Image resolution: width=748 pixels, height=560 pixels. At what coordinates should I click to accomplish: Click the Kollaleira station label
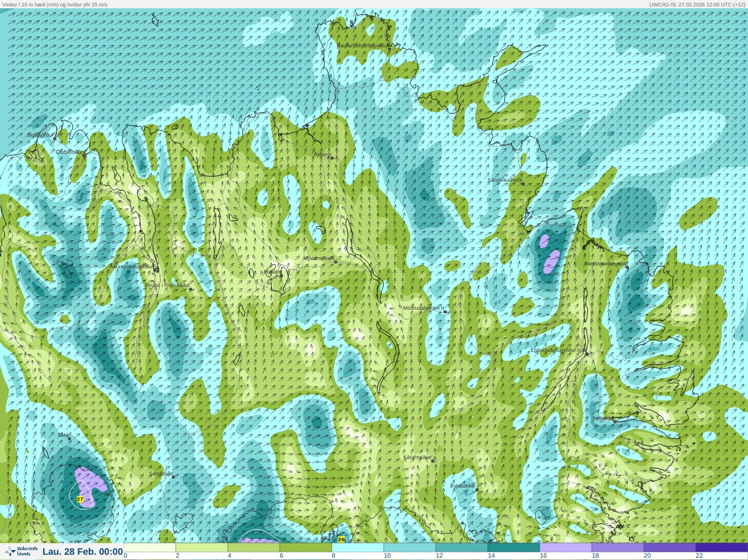pyautogui.click(x=603, y=418)
